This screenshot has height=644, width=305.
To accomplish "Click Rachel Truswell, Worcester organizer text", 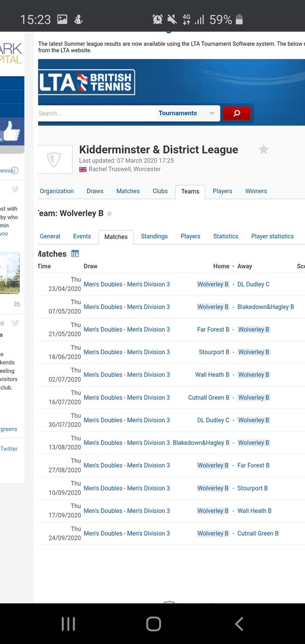I will click(125, 169).
